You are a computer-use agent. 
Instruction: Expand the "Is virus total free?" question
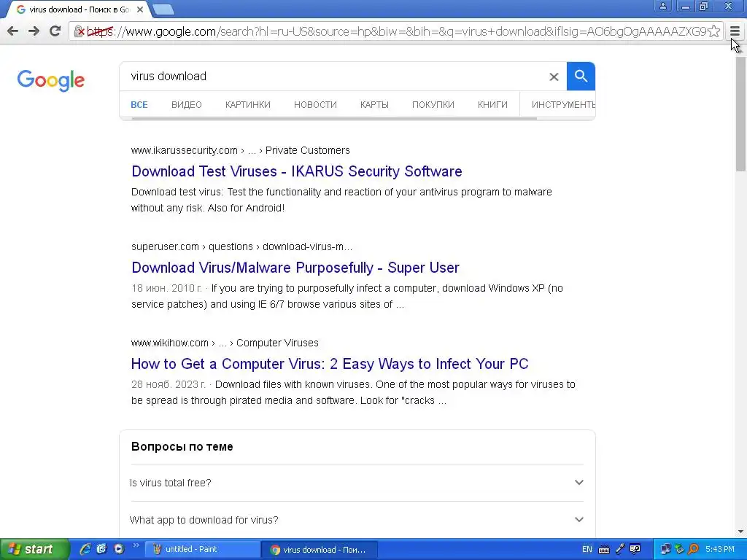[357, 483]
